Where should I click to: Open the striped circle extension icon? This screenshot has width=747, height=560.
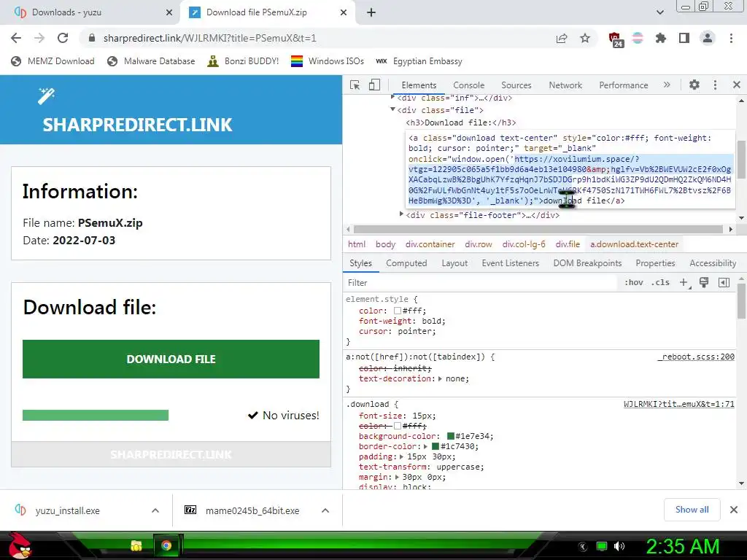[638, 38]
